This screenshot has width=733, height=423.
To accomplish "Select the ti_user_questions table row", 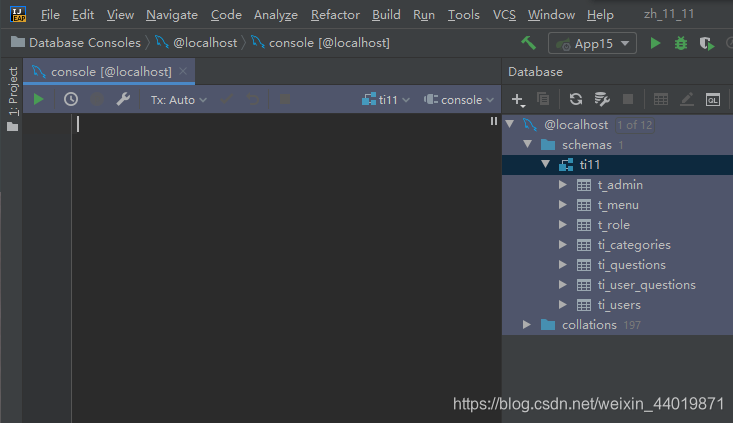I will tap(618, 285).
